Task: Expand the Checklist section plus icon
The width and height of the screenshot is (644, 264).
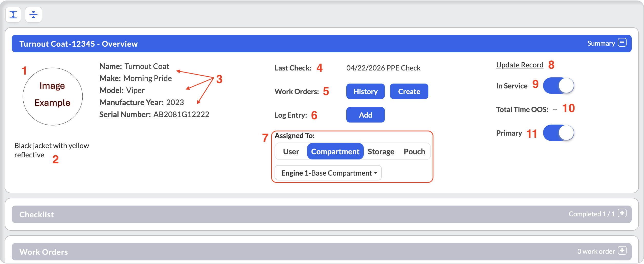Action: point(622,213)
